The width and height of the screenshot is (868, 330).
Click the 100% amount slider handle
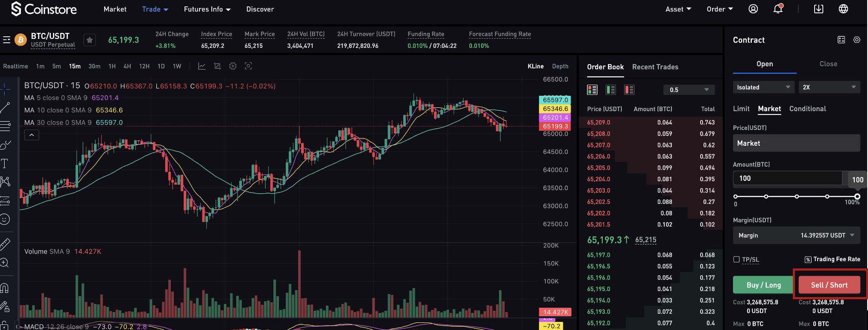point(857,196)
